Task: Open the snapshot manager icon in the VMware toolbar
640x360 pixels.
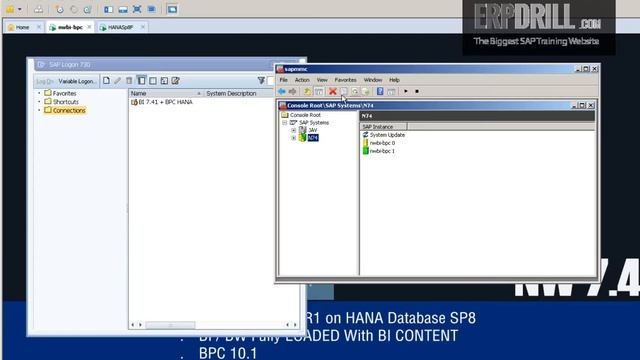Action: pyautogui.click(x=87, y=9)
